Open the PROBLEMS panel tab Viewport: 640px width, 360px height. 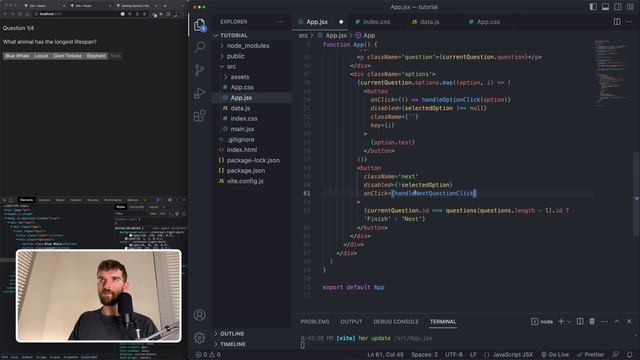pyautogui.click(x=315, y=322)
